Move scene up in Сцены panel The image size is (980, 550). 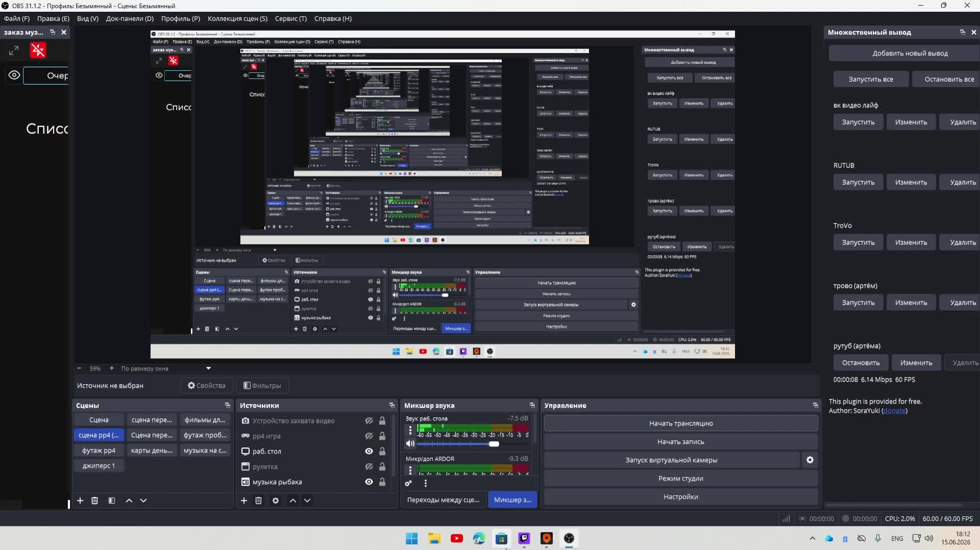[129, 501]
